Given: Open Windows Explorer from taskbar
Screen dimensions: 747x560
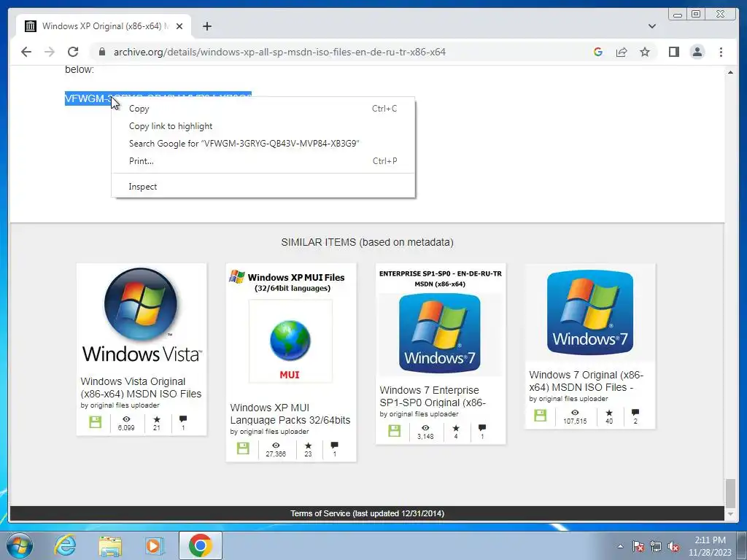Looking at the screenshot, I should tap(110, 545).
